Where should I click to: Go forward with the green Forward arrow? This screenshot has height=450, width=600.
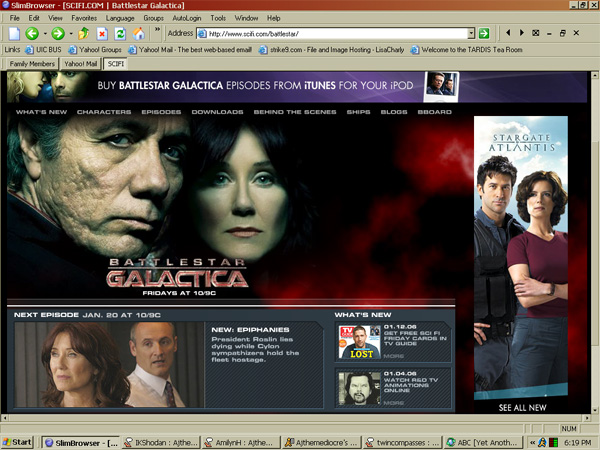(58, 34)
